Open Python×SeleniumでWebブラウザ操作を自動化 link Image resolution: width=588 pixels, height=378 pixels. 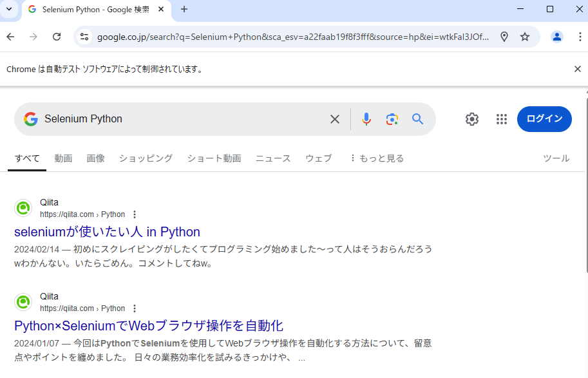point(149,326)
